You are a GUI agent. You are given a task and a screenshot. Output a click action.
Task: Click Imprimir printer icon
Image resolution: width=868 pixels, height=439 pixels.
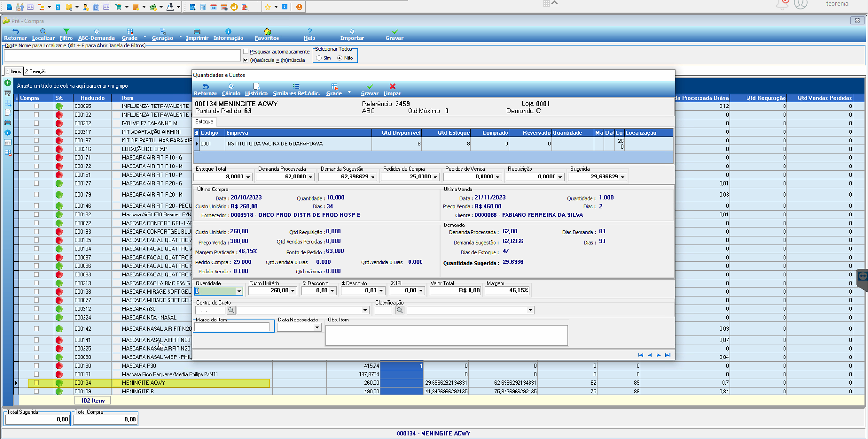pyautogui.click(x=197, y=32)
